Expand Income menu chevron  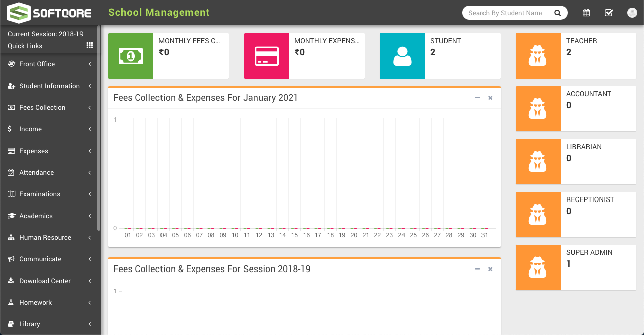(x=90, y=129)
